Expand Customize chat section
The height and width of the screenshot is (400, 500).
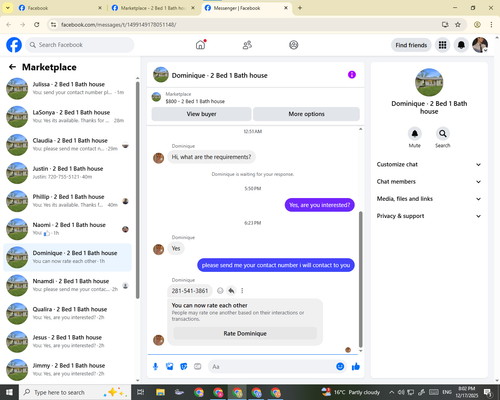click(x=429, y=164)
